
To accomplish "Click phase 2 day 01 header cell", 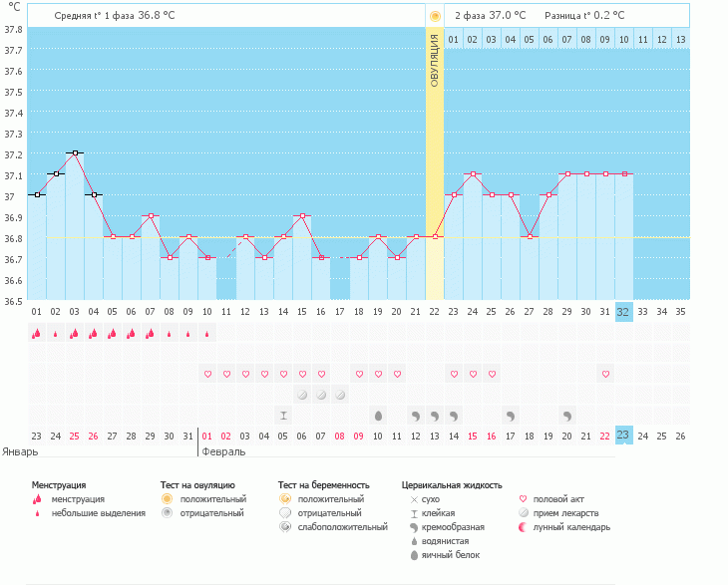I will pos(454,39).
